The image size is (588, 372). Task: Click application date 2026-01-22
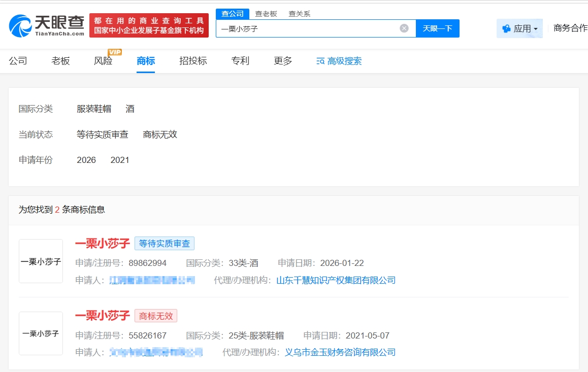tap(342, 263)
